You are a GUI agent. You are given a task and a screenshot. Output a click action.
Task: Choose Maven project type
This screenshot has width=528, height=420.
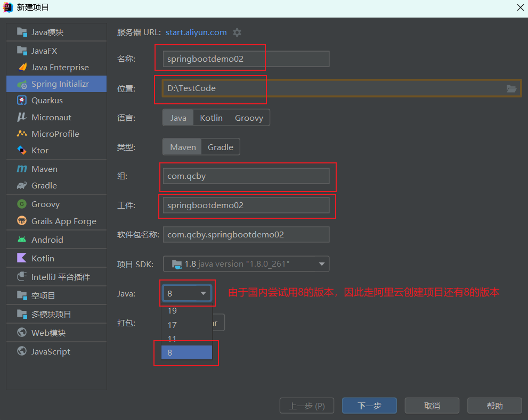(183, 147)
